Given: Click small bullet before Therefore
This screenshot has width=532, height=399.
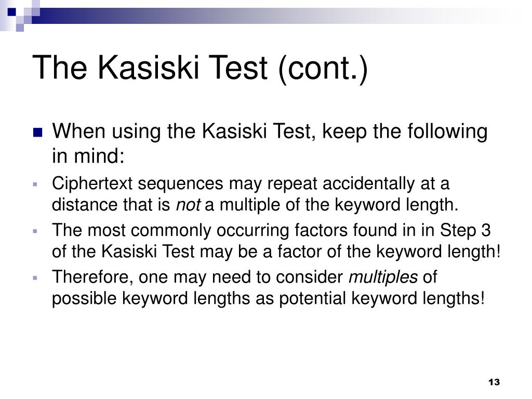Looking at the screenshot, I should (35, 278).
